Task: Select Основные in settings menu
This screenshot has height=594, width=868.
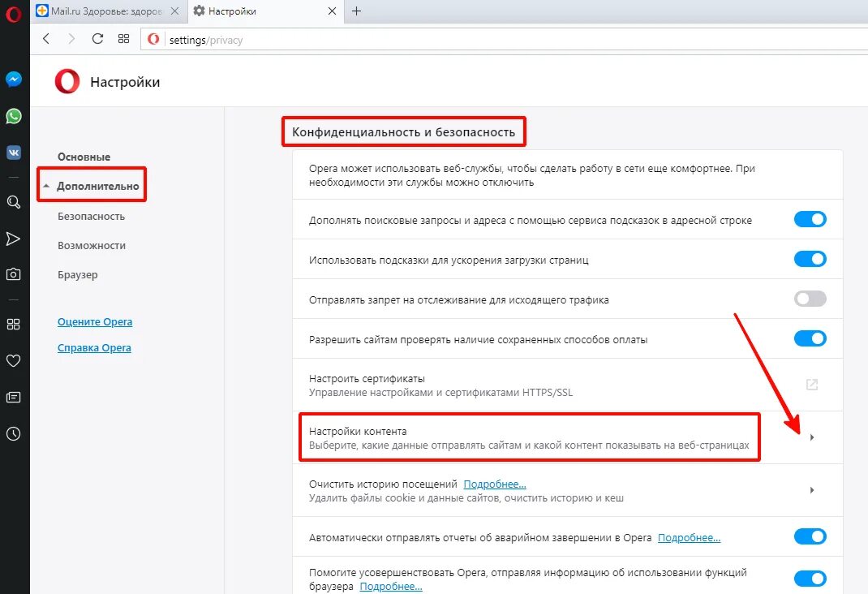Action: click(x=84, y=157)
